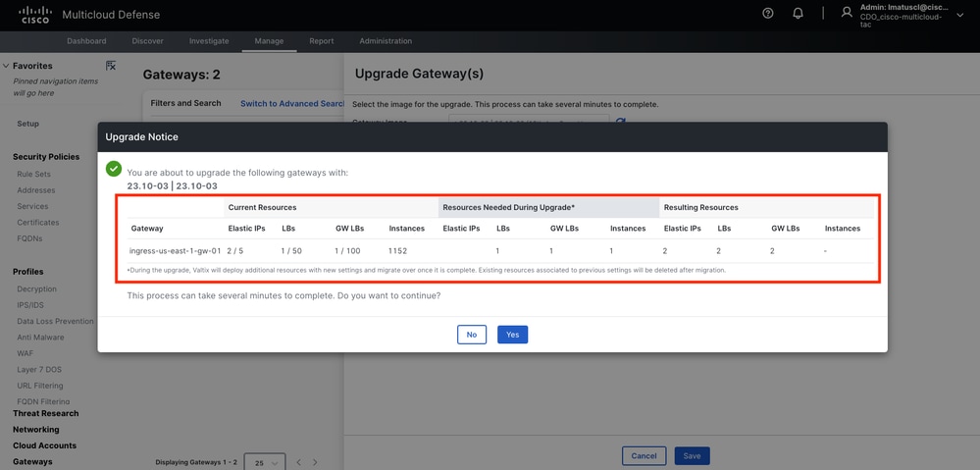
Task: Expand the admin account dropdown chevron
Action: point(960,15)
